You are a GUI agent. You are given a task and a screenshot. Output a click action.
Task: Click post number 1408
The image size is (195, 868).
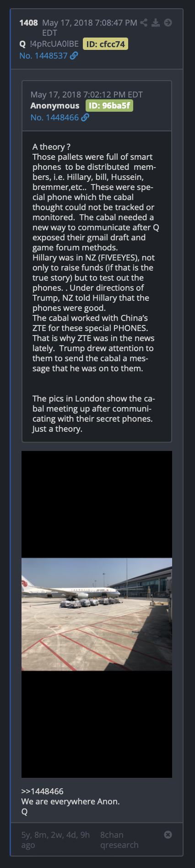[x=28, y=22]
